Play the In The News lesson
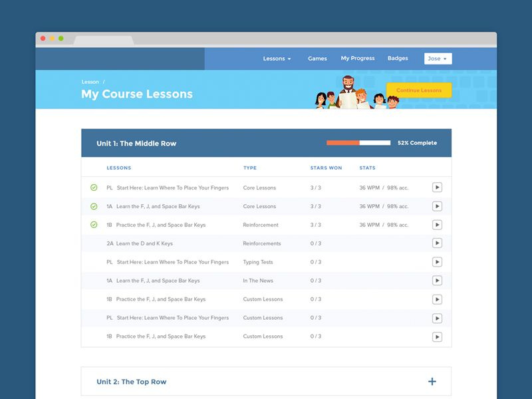Screen dimensions: 532x399 438,281
